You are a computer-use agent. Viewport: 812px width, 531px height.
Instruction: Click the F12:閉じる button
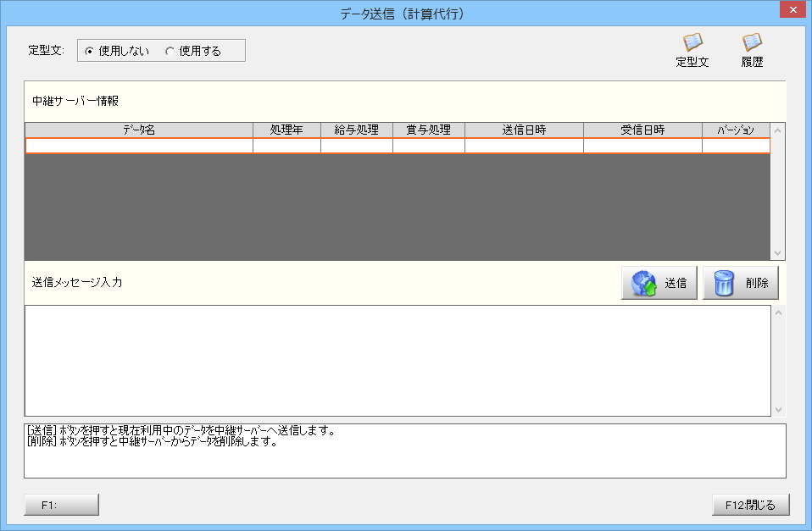click(750, 505)
